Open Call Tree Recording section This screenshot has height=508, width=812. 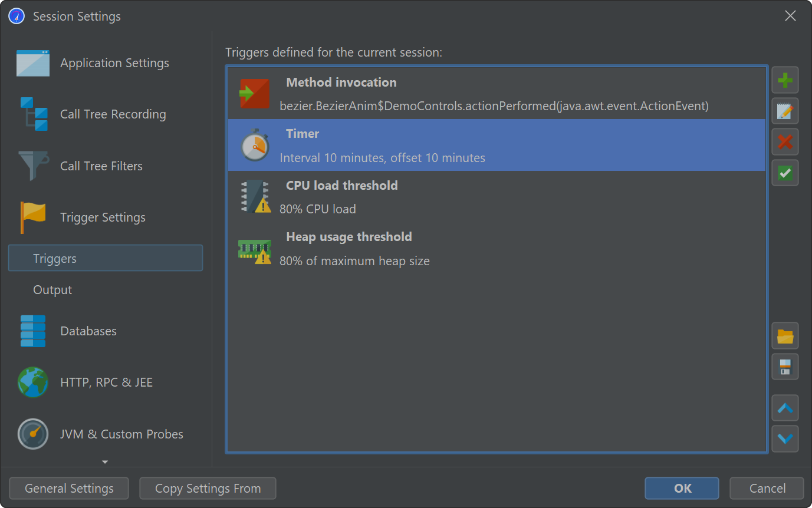(113, 114)
